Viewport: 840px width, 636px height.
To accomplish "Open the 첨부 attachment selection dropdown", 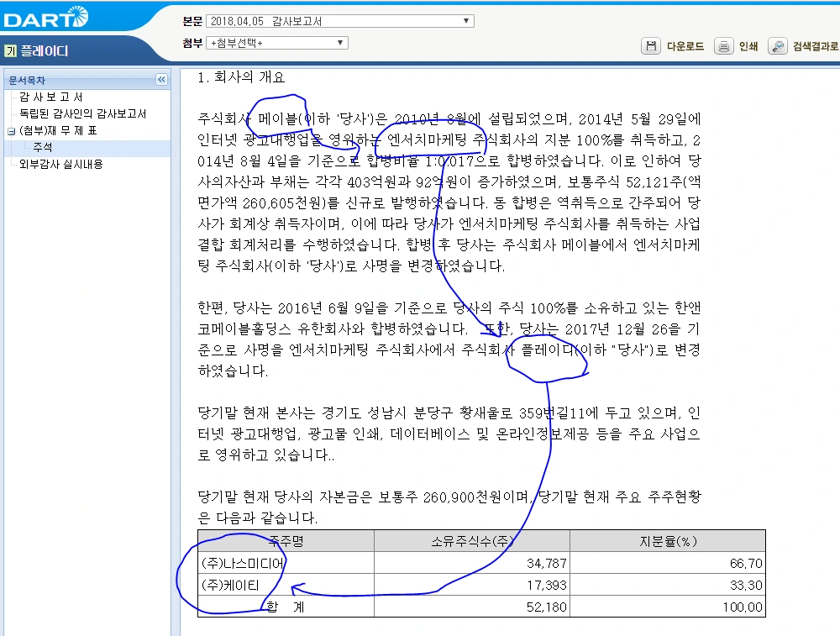I will [x=277, y=43].
